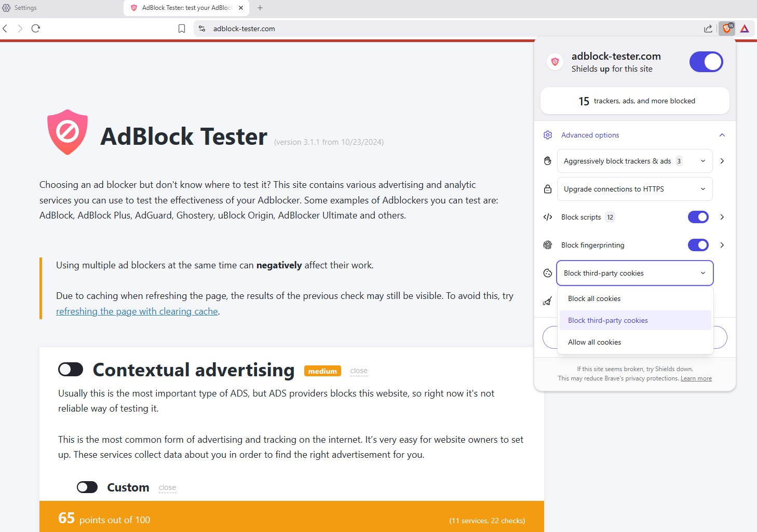Select Block all cookies option

(x=635, y=298)
